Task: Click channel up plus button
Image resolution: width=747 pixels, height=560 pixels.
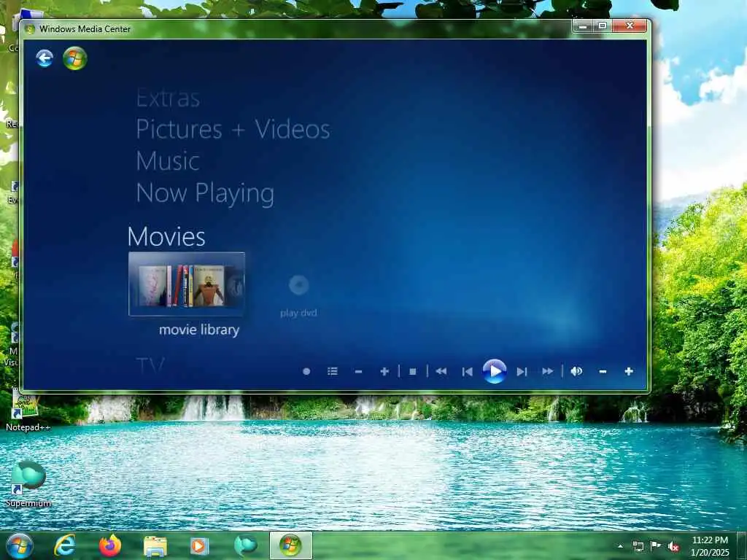Action: (x=384, y=371)
